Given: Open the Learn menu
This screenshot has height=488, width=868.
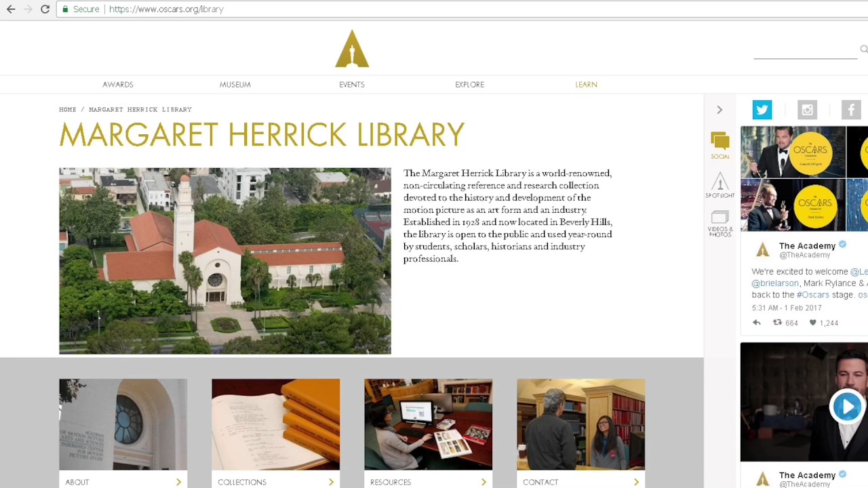Looking at the screenshot, I should [x=587, y=85].
